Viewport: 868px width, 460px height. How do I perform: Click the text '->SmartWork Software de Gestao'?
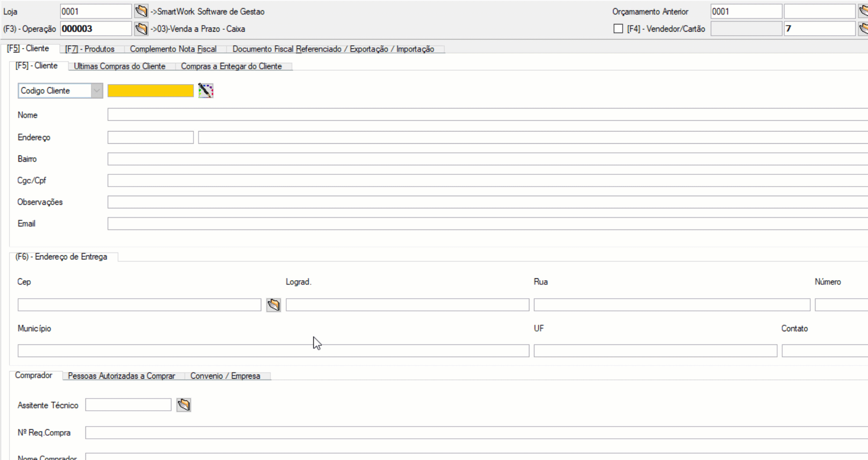pos(208,12)
